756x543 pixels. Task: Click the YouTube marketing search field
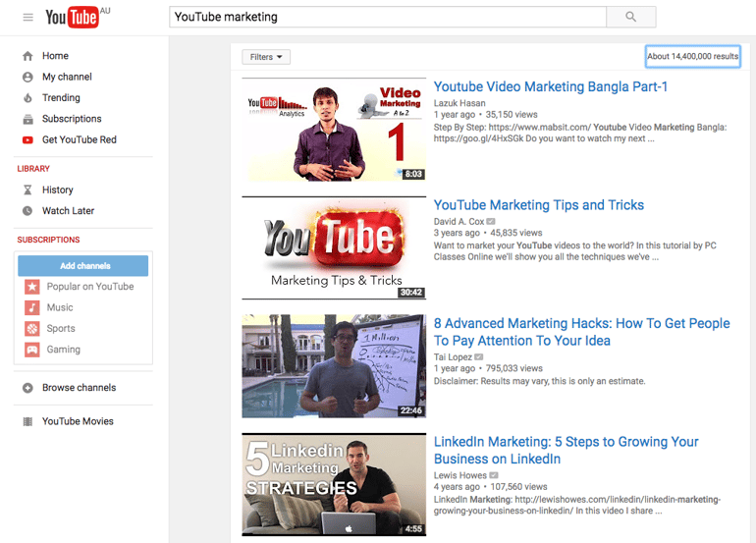pos(388,17)
